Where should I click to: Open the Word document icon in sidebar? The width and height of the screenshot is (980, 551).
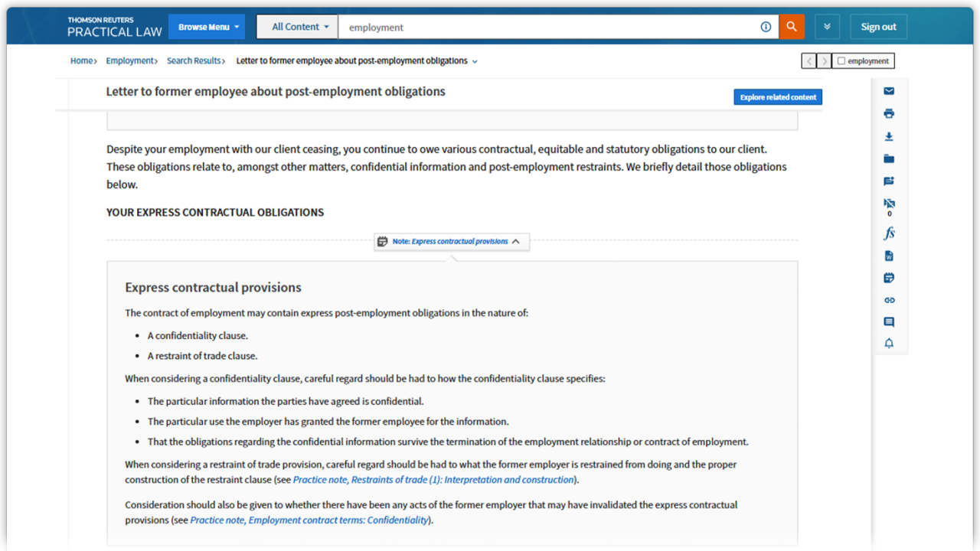(x=889, y=256)
